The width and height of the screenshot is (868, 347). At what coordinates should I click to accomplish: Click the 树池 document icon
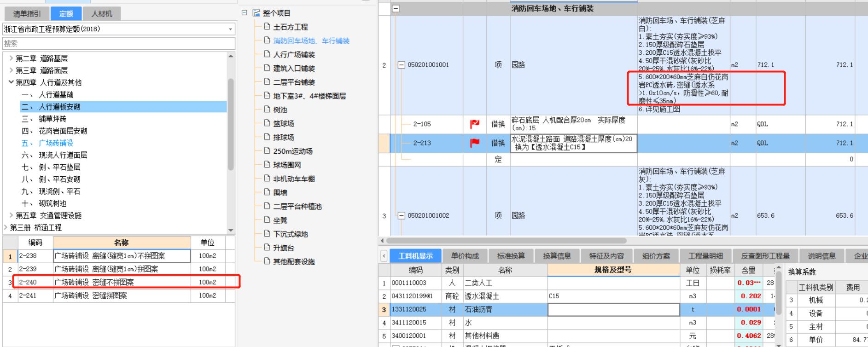[267, 110]
